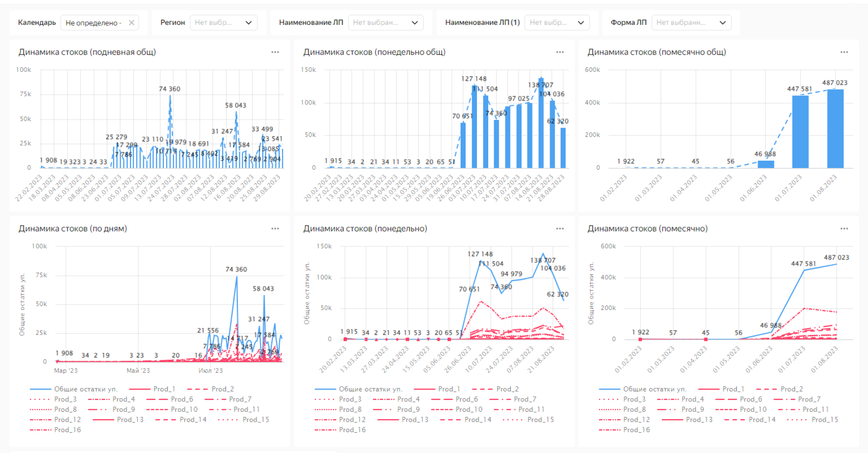Toggle Prod_14 legend in 'понедельно' chart

pos(466,420)
